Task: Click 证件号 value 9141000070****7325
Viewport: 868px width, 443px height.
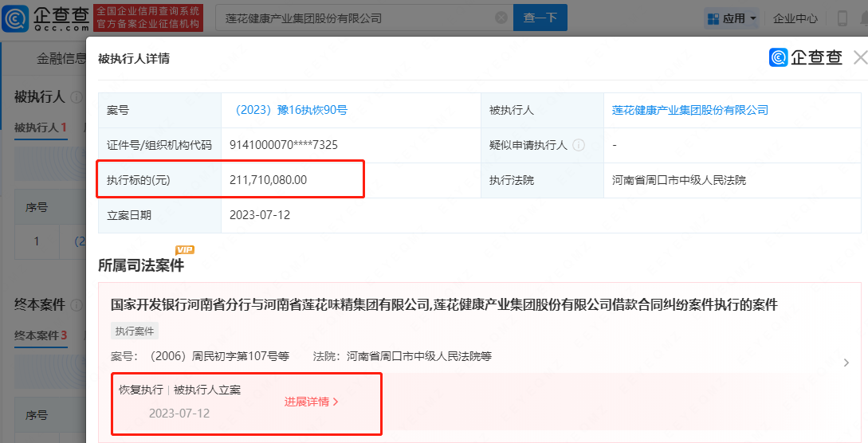Action: [284, 145]
